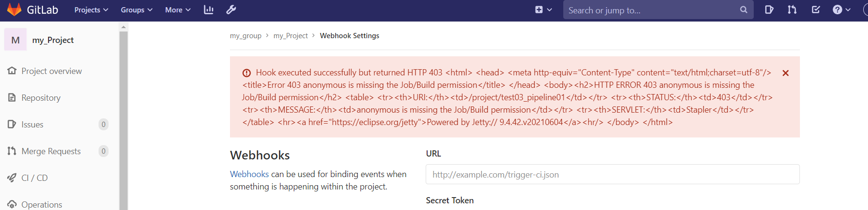Follow the blue Webhooks documentation link

pyautogui.click(x=249, y=174)
